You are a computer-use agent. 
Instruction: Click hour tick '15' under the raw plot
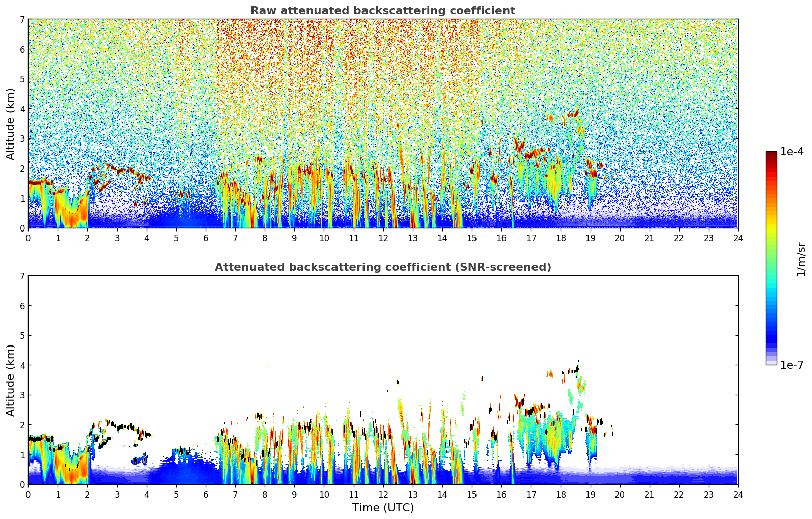[472, 238]
